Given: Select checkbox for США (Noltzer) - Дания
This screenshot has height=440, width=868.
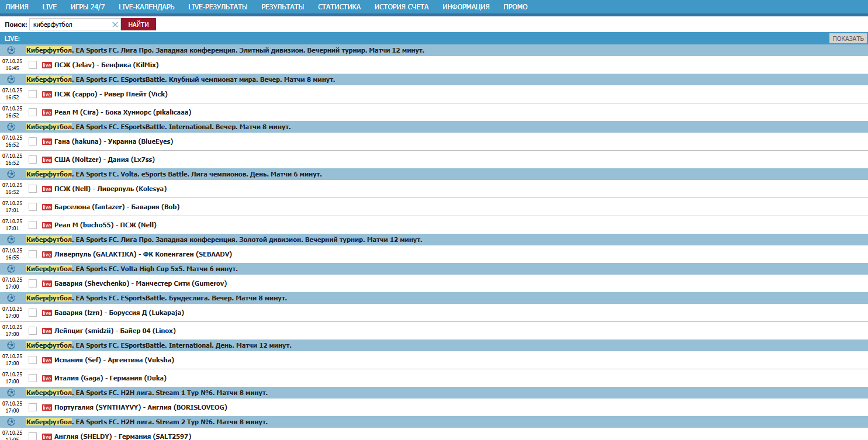Looking at the screenshot, I should coord(33,160).
